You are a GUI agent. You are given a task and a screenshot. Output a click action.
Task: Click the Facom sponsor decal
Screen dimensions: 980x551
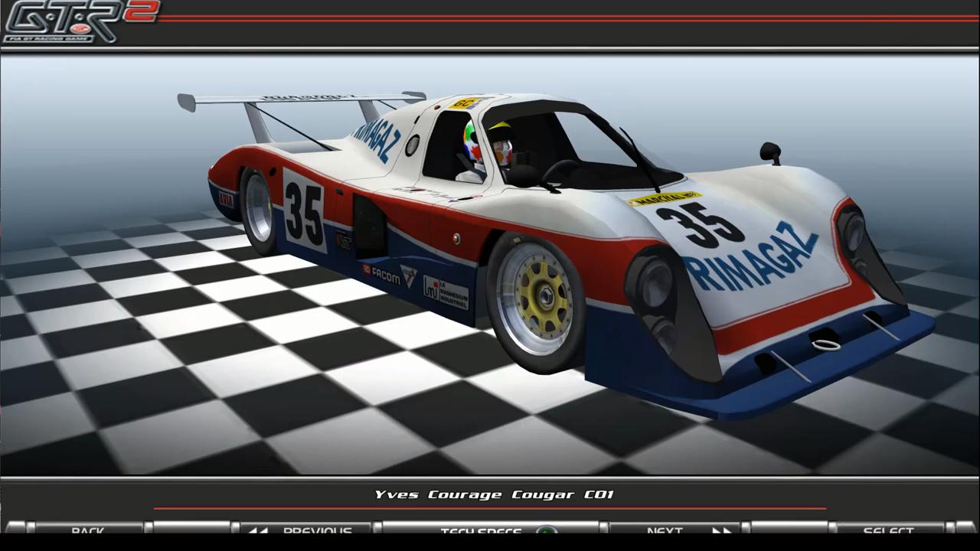tap(381, 274)
